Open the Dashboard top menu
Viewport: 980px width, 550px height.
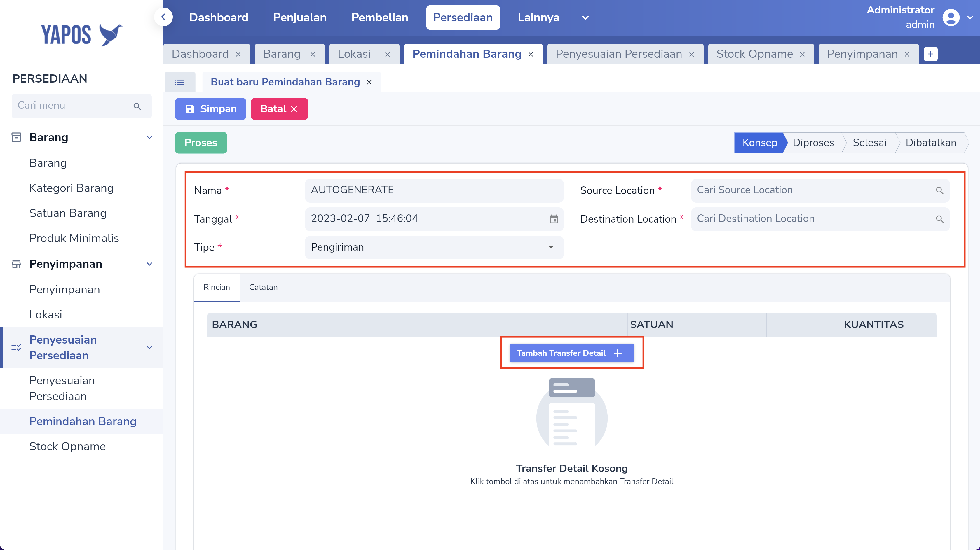coord(219,17)
